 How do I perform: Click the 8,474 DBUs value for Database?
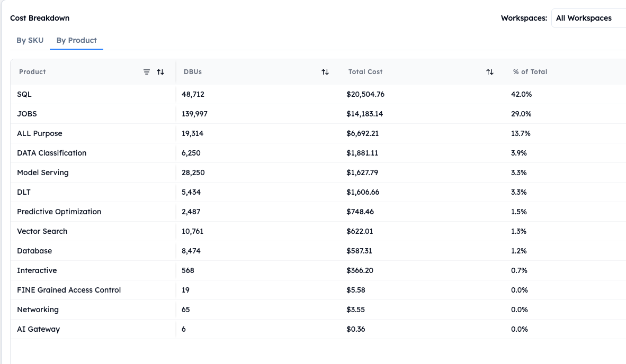coord(191,251)
